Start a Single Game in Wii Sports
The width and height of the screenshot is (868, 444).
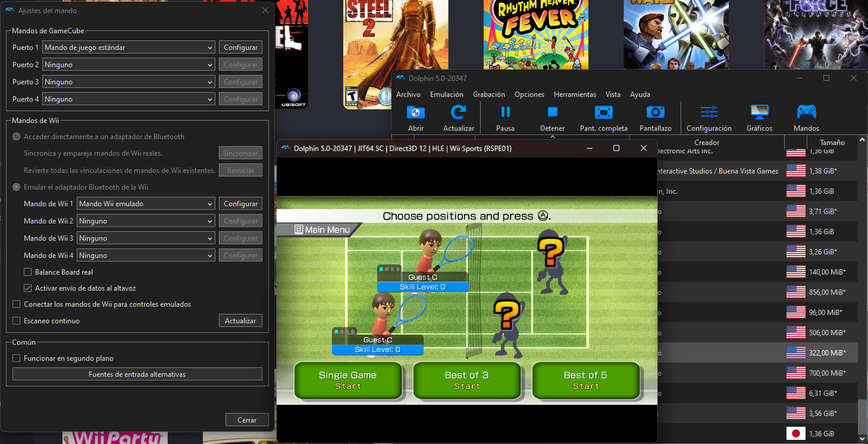pos(348,380)
